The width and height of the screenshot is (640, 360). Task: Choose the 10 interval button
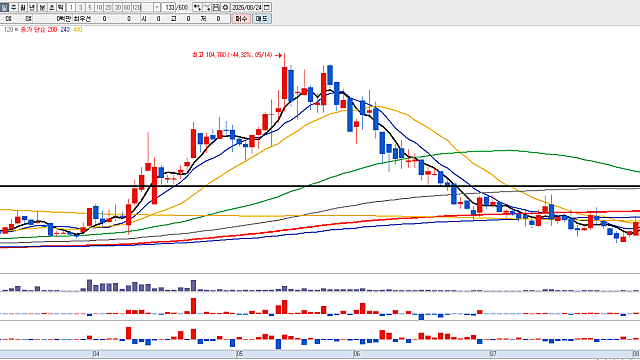point(99,7)
